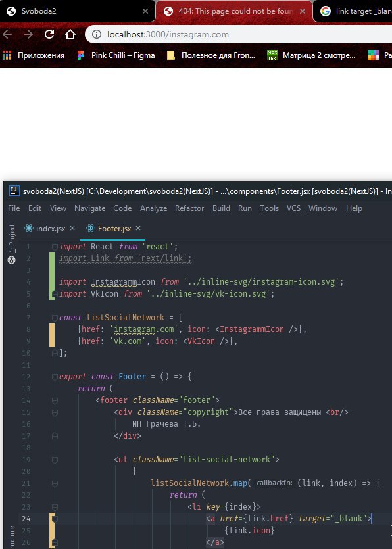Collapse the map callback fold at line 21
Viewport: 392px width, 549px height.
tap(55, 483)
